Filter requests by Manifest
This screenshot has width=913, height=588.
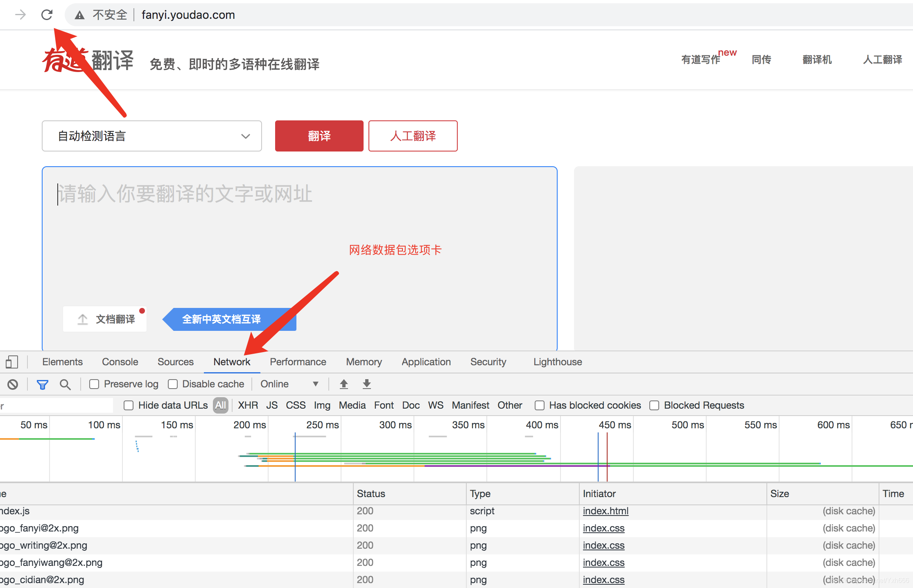pos(470,405)
